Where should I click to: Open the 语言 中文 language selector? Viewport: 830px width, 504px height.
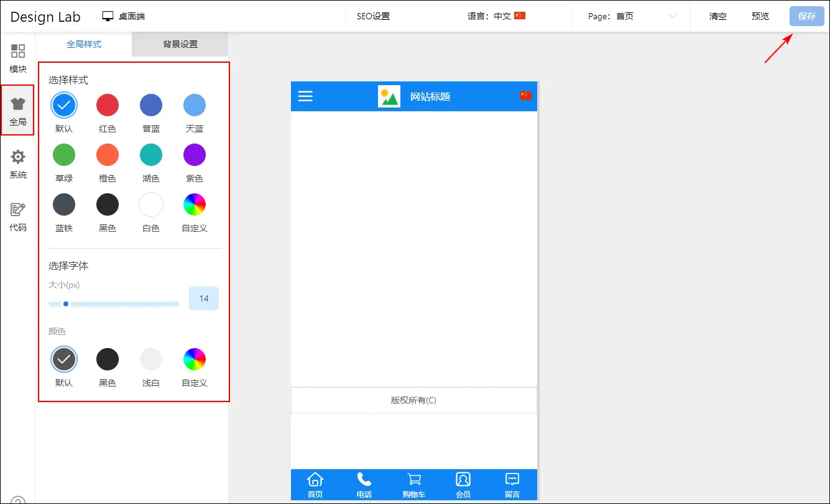(x=496, y=17)
